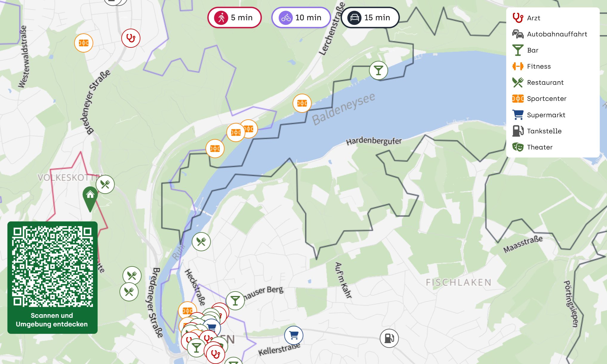
Task: Toggle the 10 min cycling isochrone
Action: [x=301, y=18]
